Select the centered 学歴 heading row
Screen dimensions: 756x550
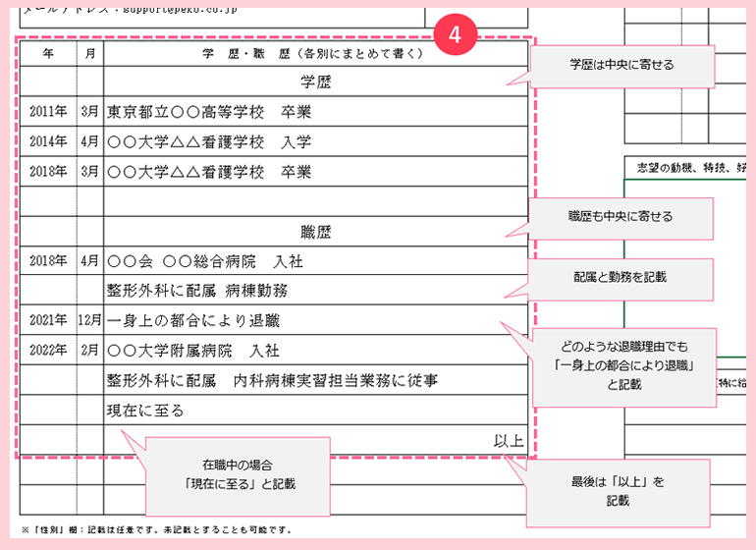click(x=315, y=82)
